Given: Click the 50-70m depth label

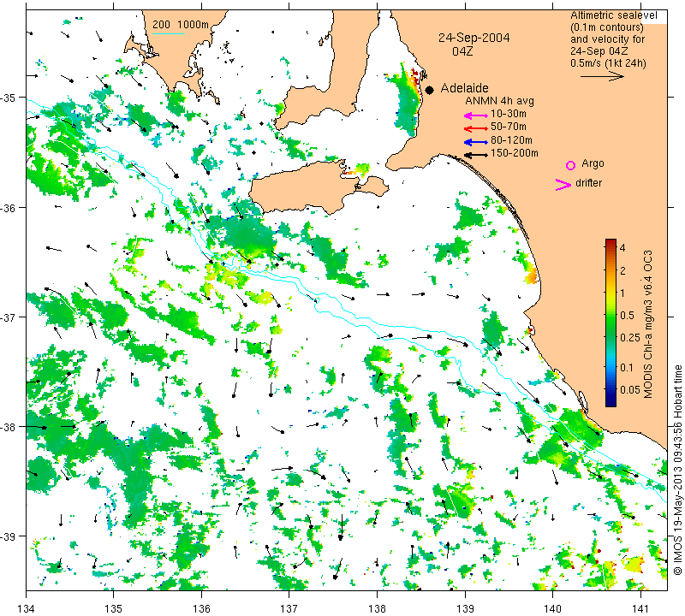Looking at the screenshot, I should coord(509,127).
